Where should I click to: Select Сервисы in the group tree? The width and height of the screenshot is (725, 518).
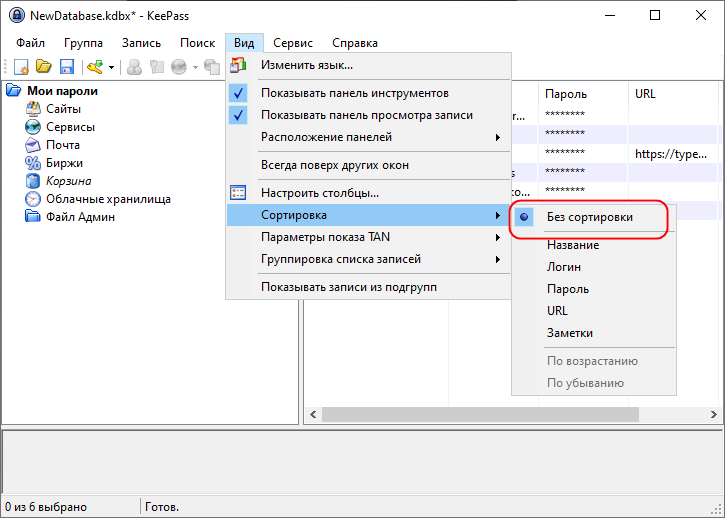pyautogui.click(x=70, y=127)
